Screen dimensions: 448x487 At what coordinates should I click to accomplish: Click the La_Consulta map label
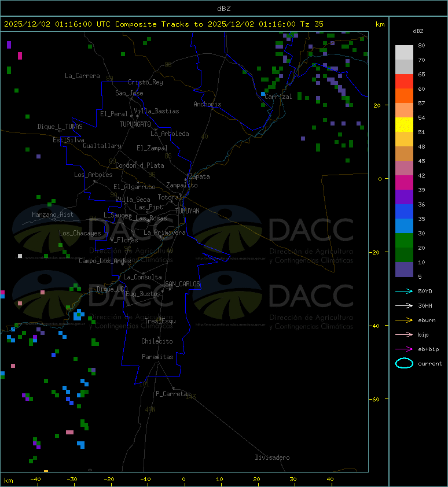(x=142, y=277)
